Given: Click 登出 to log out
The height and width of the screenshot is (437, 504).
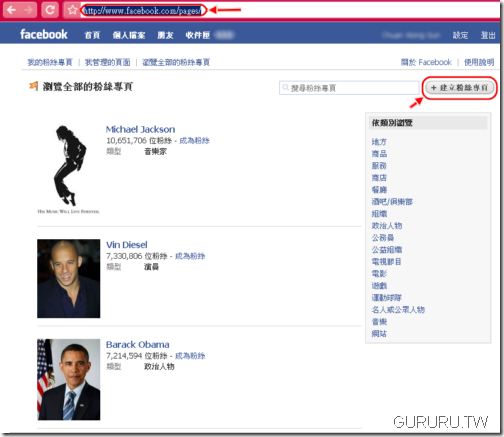Looking at the screenshot, I should [x=488, y=35].
